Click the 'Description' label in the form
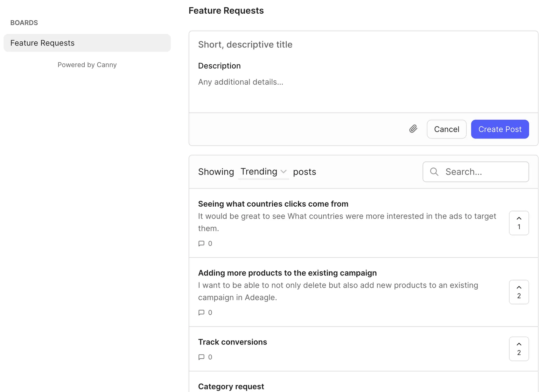Image resolution: width=560 pixels, height=392 pixels. click(219, 66)
